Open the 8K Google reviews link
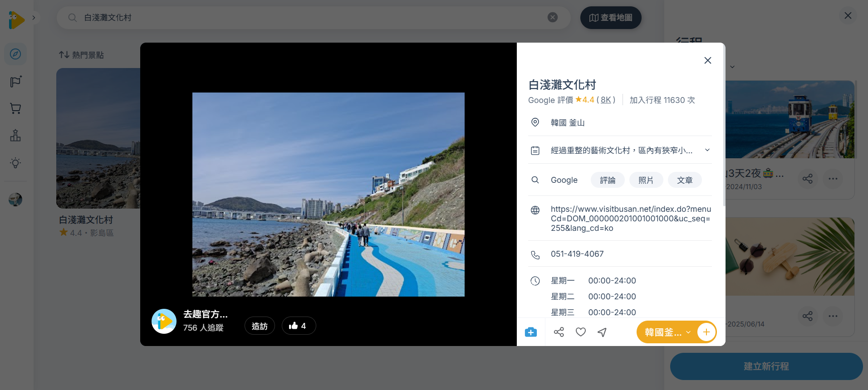Viewport: 868px width, 390px height. [606, 100]
